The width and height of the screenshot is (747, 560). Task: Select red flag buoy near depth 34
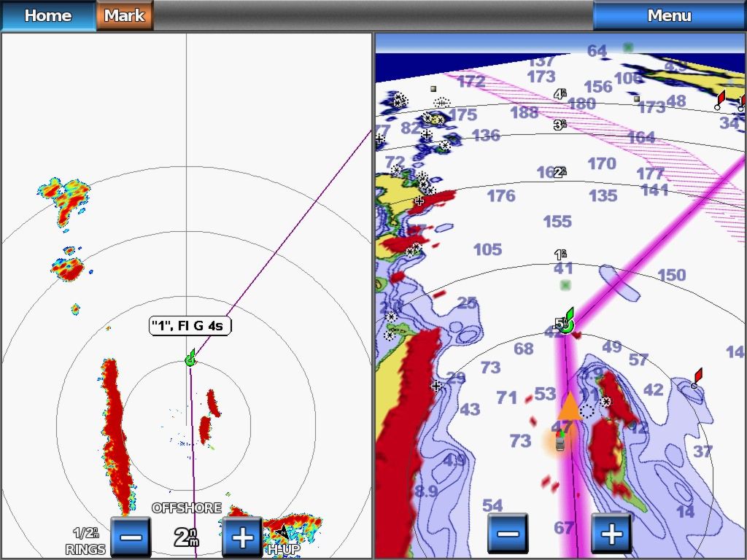[x=720, y=101]
